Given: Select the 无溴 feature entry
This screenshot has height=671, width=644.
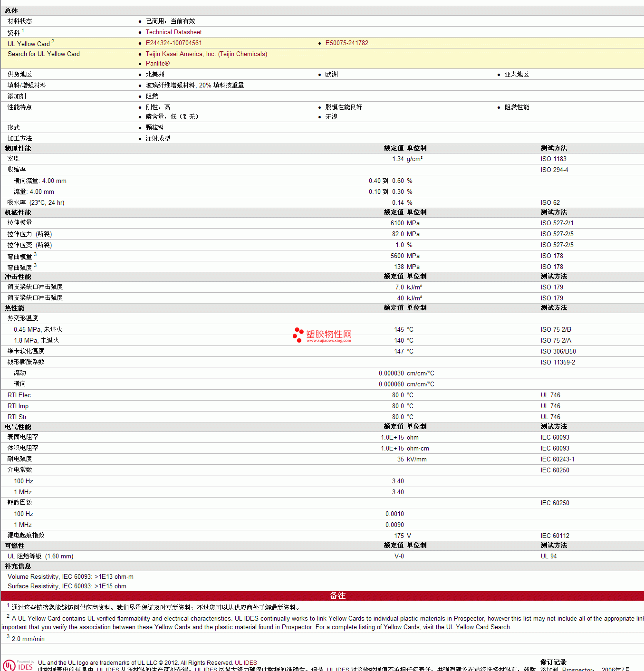Looking at the screenshot, I should (331, 116).
